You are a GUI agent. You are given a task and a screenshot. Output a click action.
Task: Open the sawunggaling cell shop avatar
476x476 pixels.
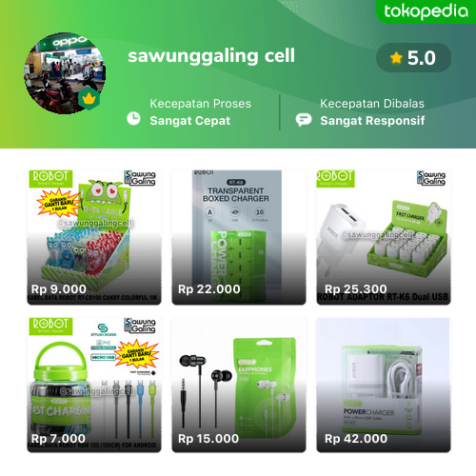point(65,73)
